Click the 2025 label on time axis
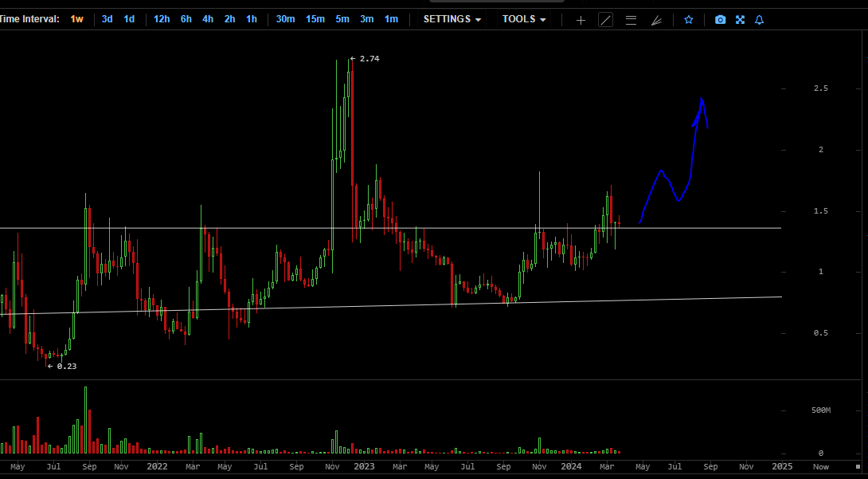The image size is (868, 479). (x=782, y=467)
